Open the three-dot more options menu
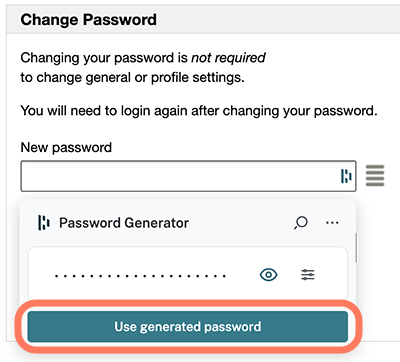400x362 pixels. tap(332, 223)
